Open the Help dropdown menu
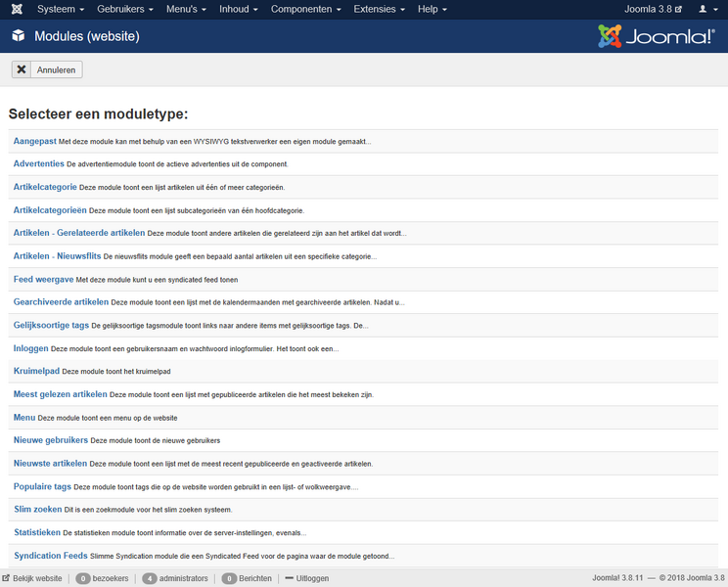 [432, 9]
